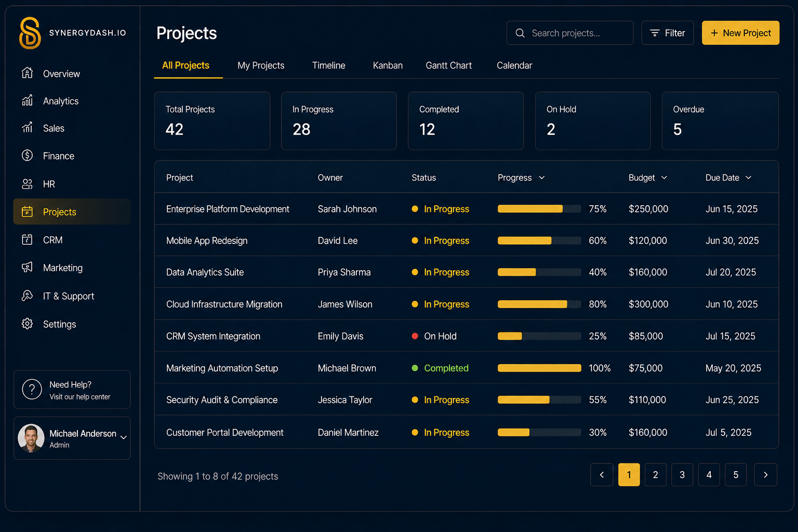798x532 pixels.
Task: Switch to the Kanban tab
Action: (388, 65)
